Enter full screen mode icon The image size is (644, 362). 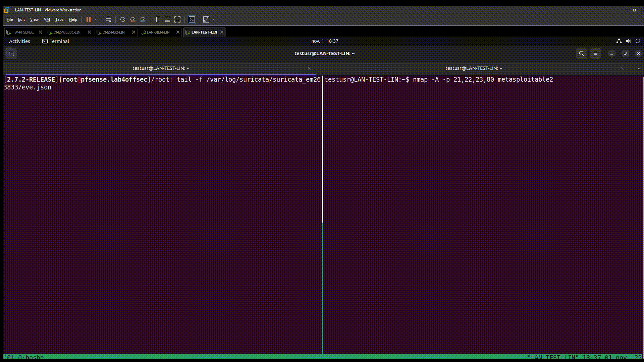(177, 19)
